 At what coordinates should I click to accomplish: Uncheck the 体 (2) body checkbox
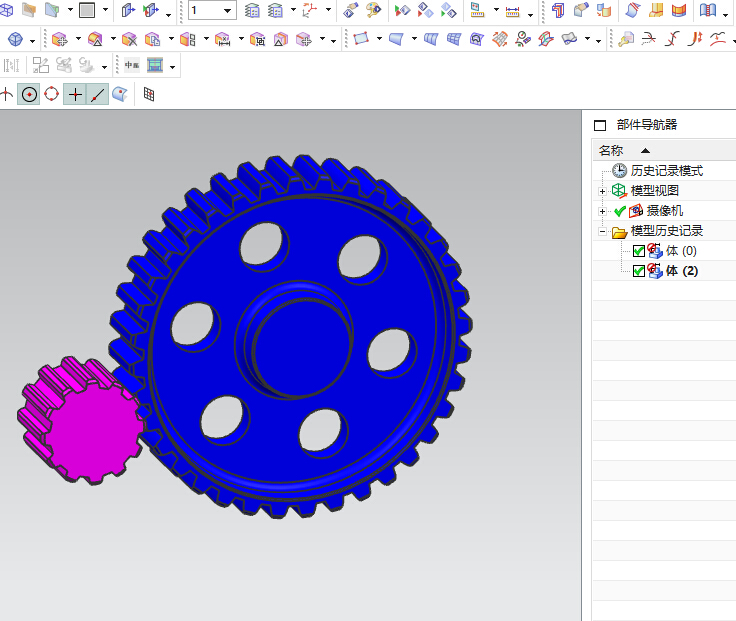click(x=639, y=271)
